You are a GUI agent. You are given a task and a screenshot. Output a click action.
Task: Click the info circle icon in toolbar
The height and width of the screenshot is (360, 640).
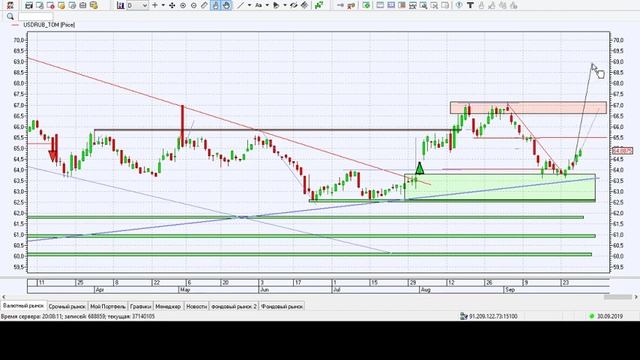pyautogui.click(x=459, y=5)
